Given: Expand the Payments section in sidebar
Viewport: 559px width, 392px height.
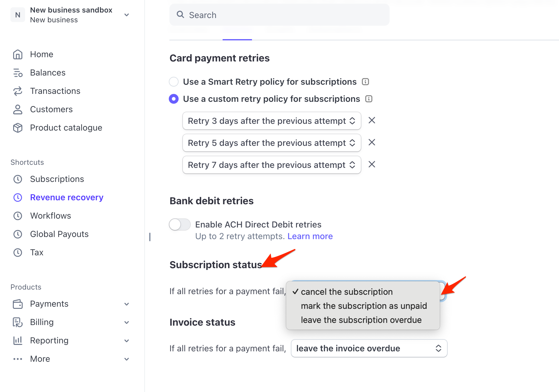Looking at the screenshot, I should pyautogui.click(x=127, y=304).
